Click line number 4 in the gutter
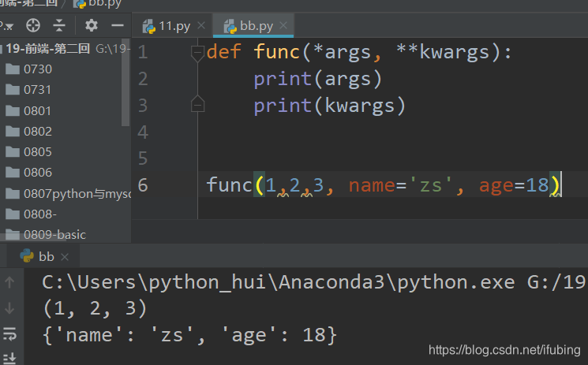This screenshot has height=365, width=588. coord(143,132)
